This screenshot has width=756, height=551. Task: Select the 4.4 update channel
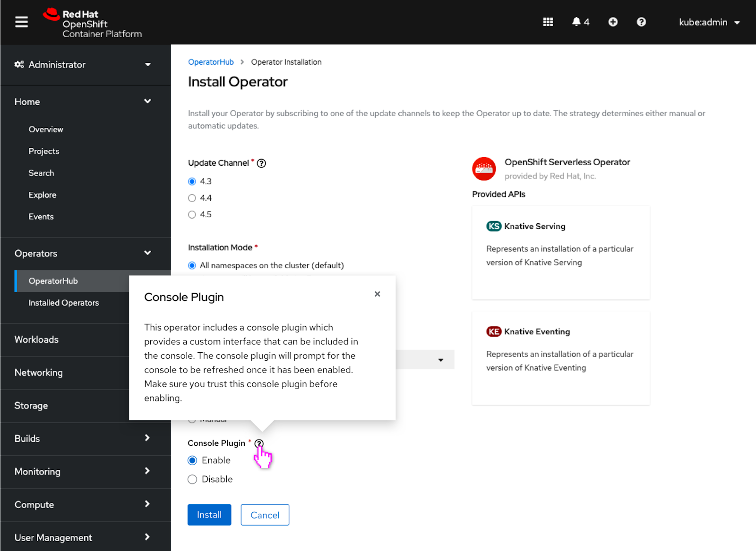tap(192, 198)
